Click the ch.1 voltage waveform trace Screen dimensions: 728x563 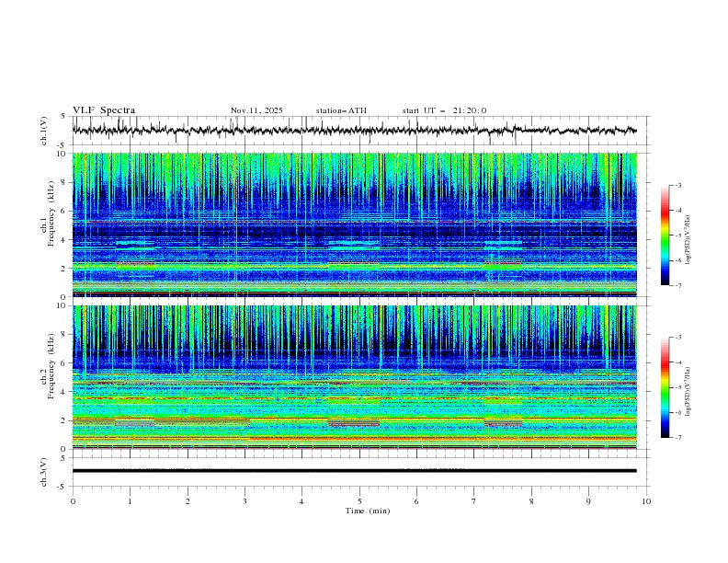tap(355, 130)
